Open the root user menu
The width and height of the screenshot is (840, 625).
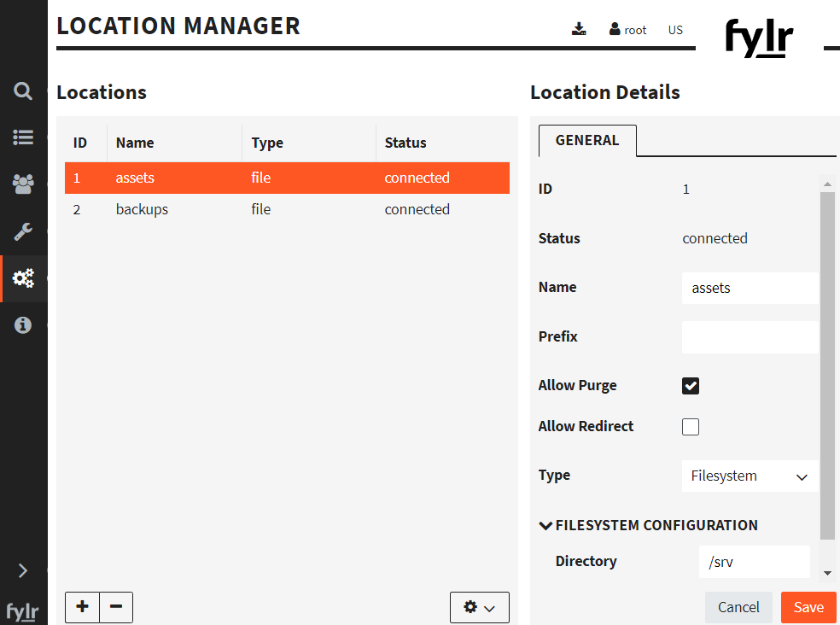click(628, 30)
